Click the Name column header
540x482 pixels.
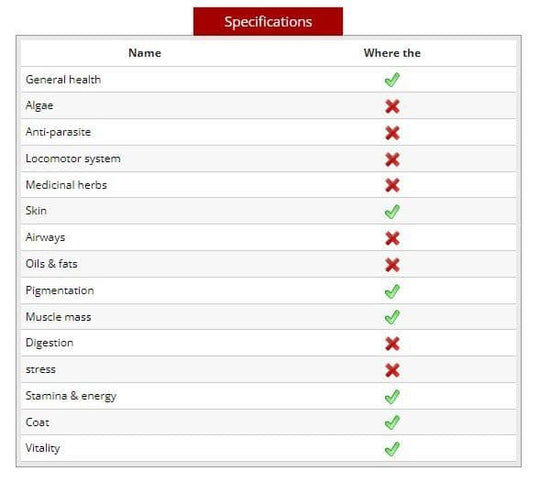pos(145,53)
